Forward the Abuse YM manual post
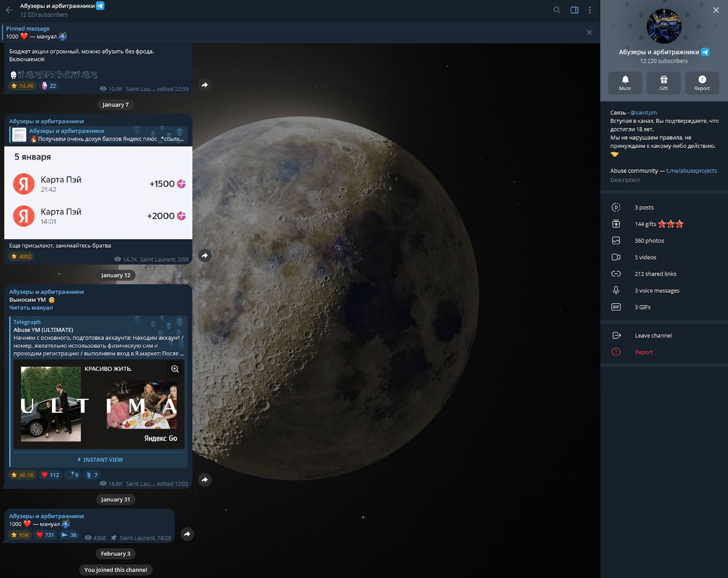Viewport: 728px width, 578px height. pyautogui.click(x=205, y=480)
